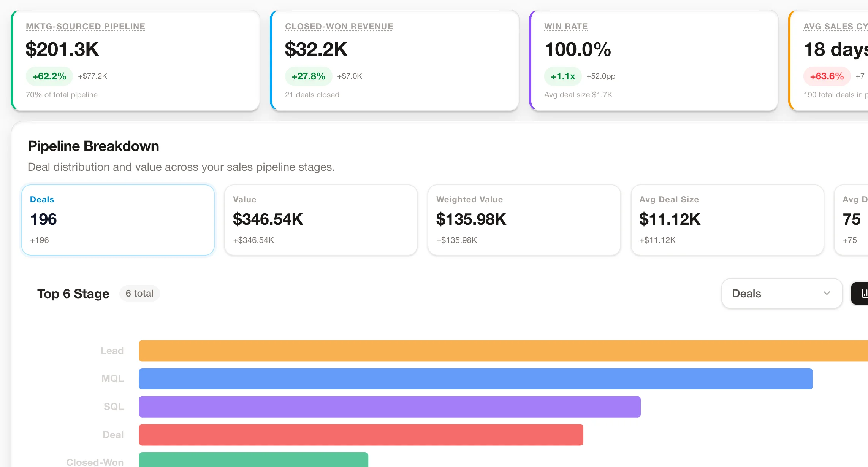
Task: Click the '+$77.2K' delta text
Action: pyautogui.click(x=93, y=76)
